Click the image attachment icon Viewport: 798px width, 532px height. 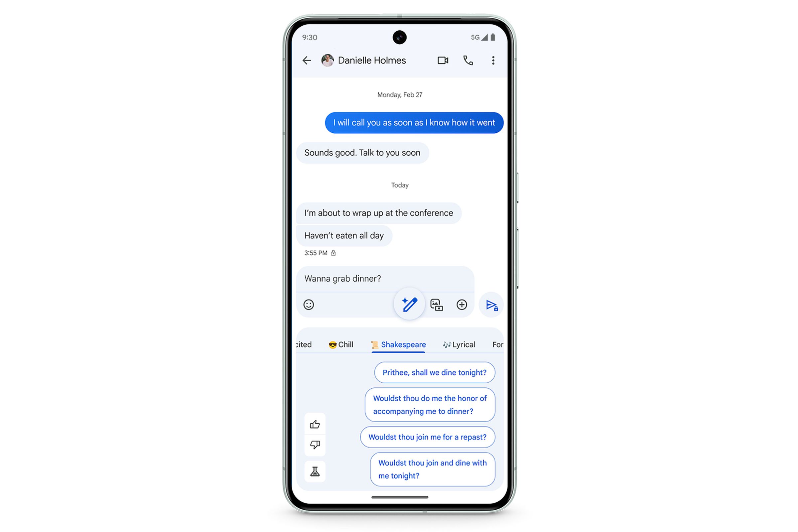coord(436,305)
